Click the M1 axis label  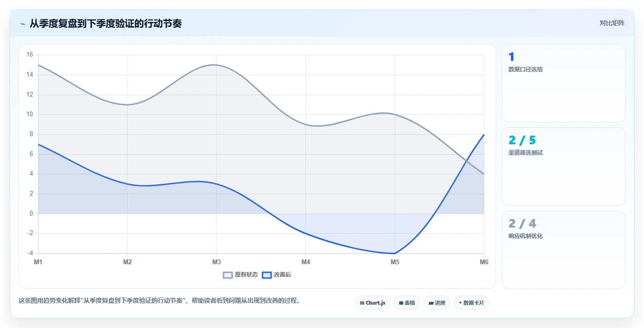click(38, 262)
